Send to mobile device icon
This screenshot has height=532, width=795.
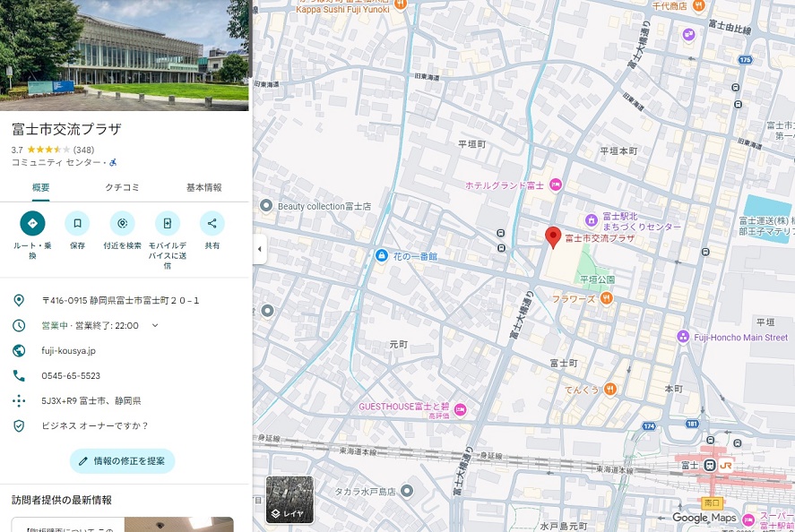click(168, 223)
